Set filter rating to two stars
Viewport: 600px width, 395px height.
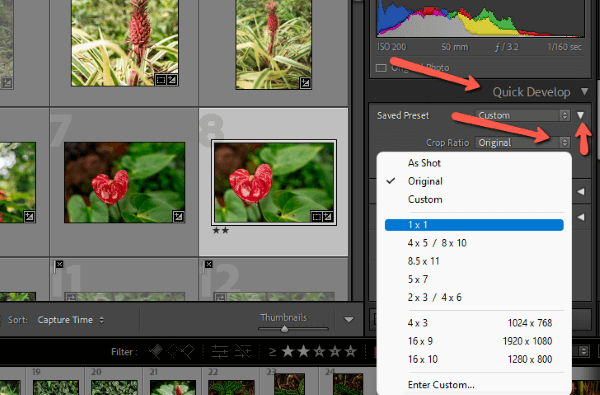(x=303, y=351)
